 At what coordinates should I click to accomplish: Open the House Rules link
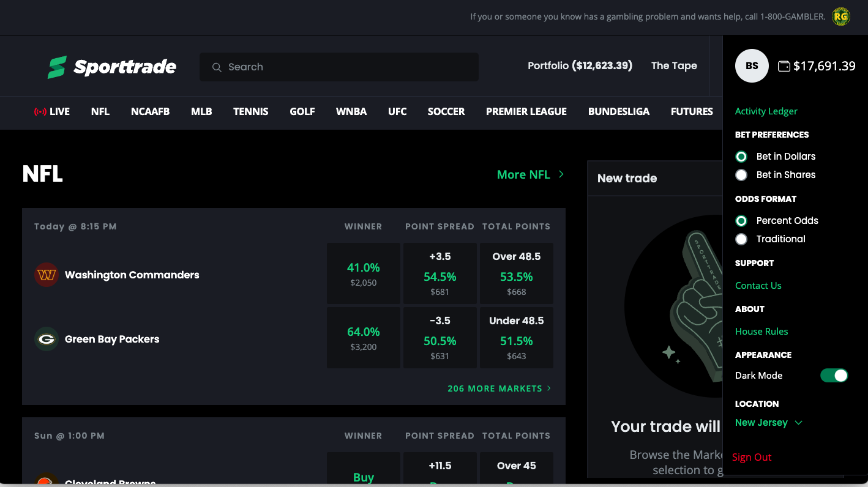point(761,332)
